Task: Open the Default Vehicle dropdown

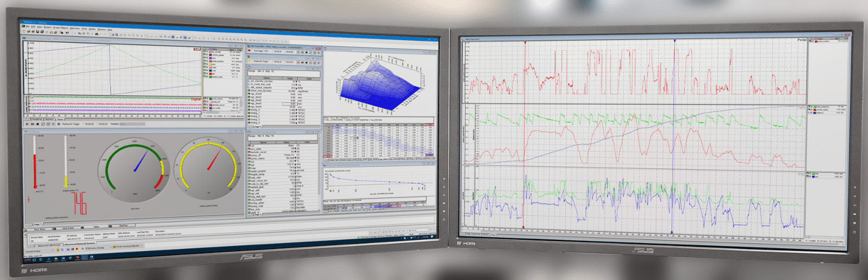Action: click(39, 251)
